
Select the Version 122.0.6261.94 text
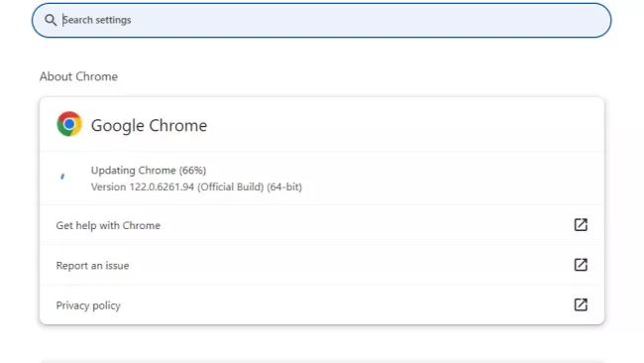pos(196,187)
